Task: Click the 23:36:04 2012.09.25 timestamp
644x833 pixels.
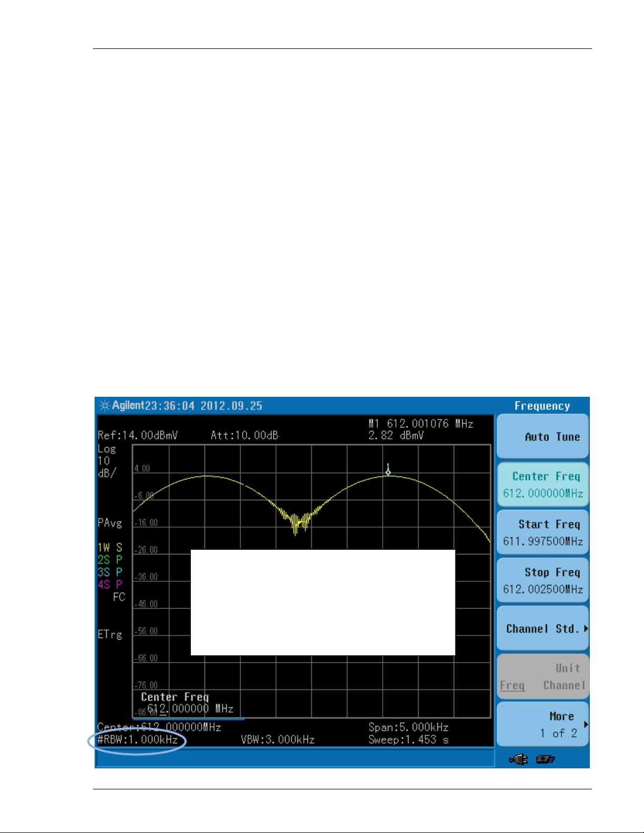Action: point(203,406)
